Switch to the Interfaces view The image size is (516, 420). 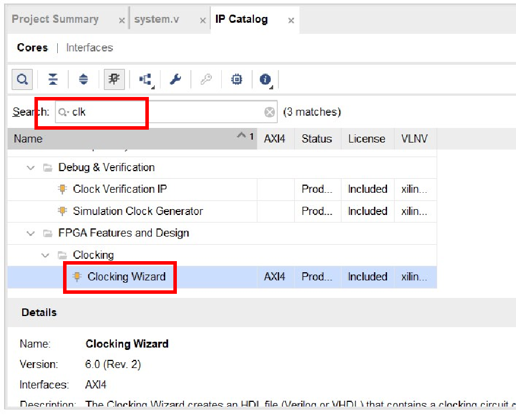click(x=89, y=48)
